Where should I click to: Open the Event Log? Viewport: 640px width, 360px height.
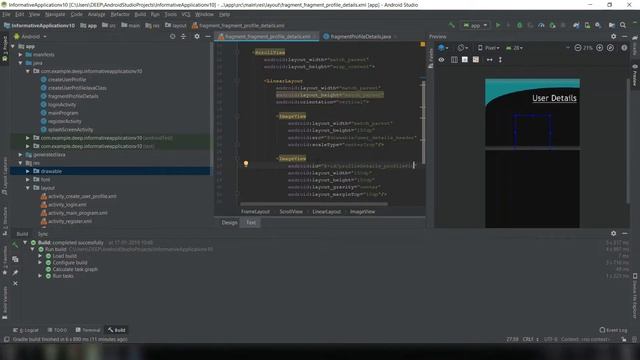point(613,330)
